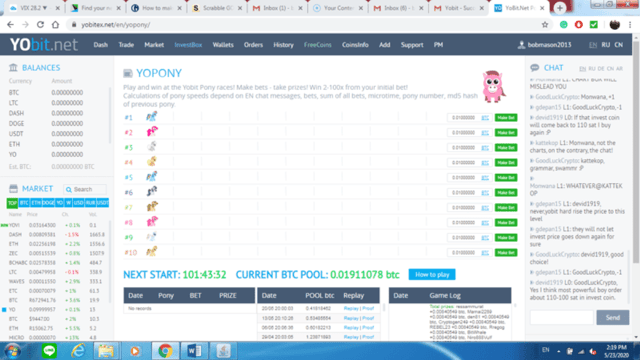This screenshot has height=360, width=640.
Task: Open Support in the navigation bar
Action: [412, 45]
